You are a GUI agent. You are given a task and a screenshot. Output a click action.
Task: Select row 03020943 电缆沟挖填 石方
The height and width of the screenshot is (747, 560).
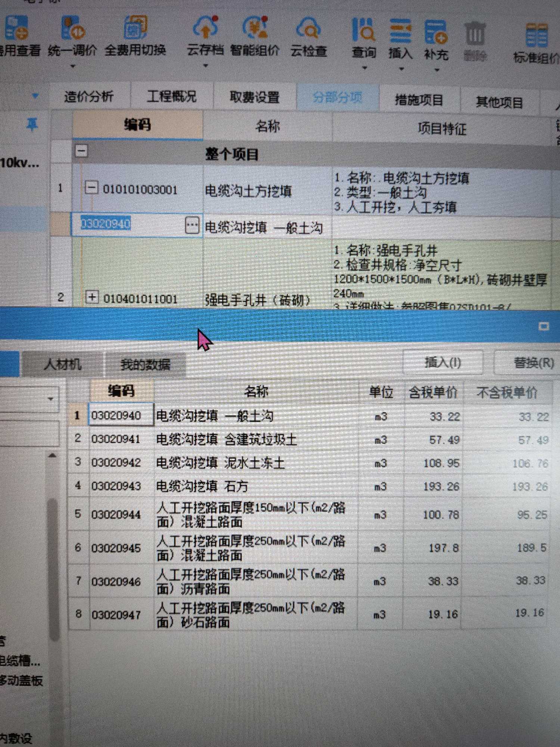pyautogui.click(x=309, y=486)
